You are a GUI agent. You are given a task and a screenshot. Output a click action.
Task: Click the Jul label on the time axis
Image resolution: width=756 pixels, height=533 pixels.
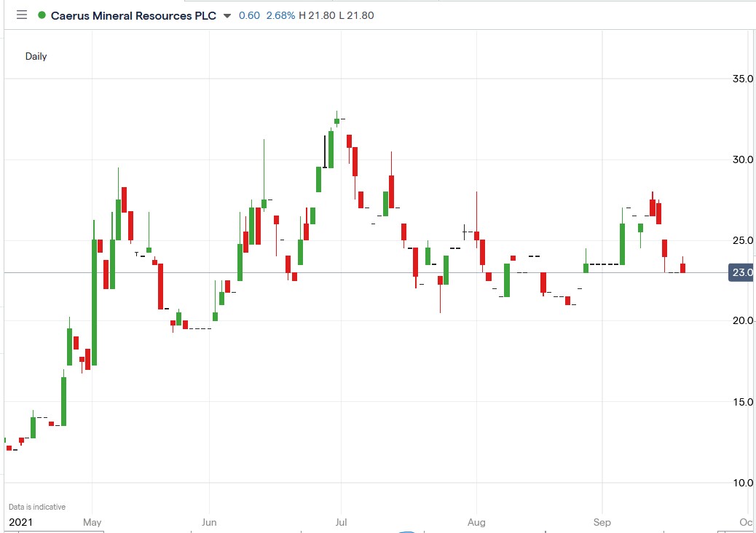342,522
